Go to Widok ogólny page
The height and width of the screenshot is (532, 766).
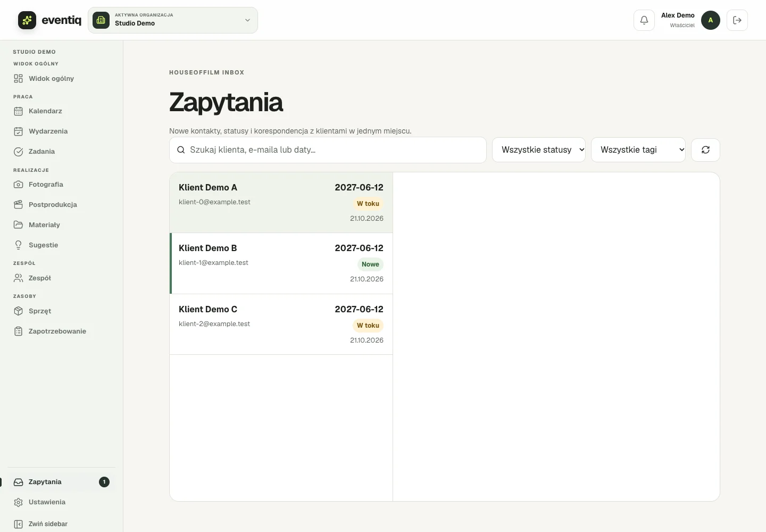(61, 79)
